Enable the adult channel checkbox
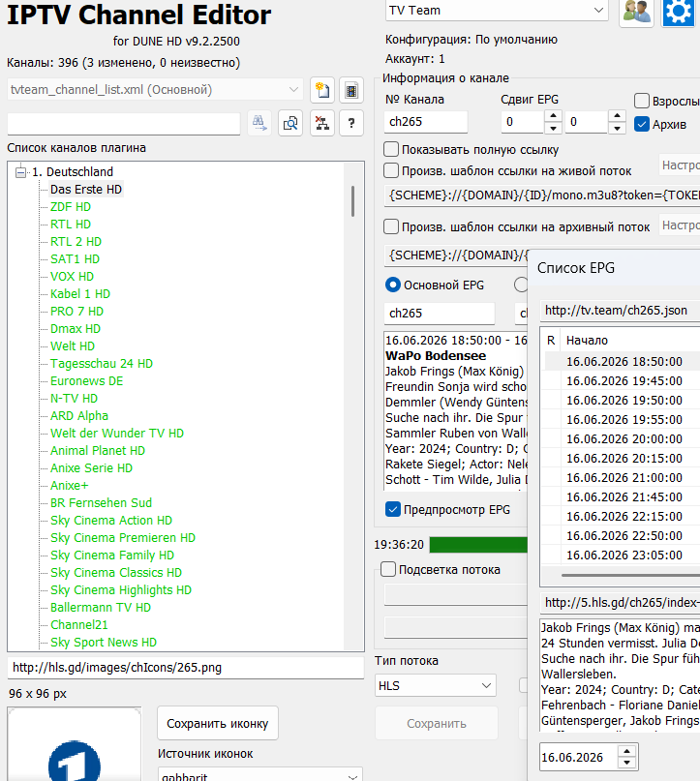Image resolution: width=700 pixels, height=781 pixels. [x=642, y=101]
